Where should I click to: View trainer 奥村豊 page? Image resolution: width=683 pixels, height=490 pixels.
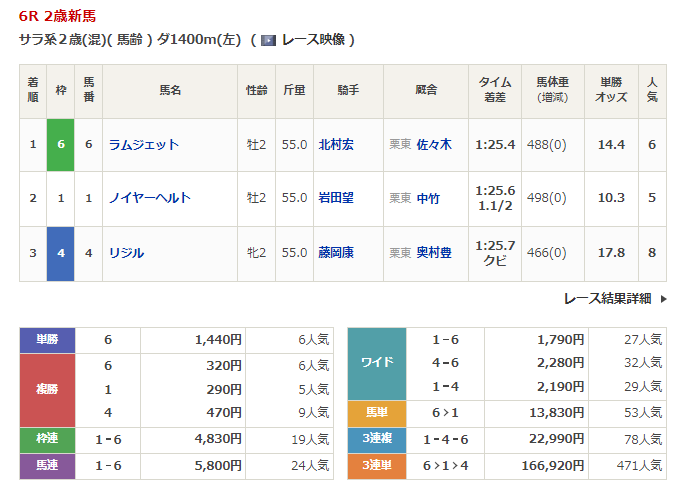click(434, 253)
